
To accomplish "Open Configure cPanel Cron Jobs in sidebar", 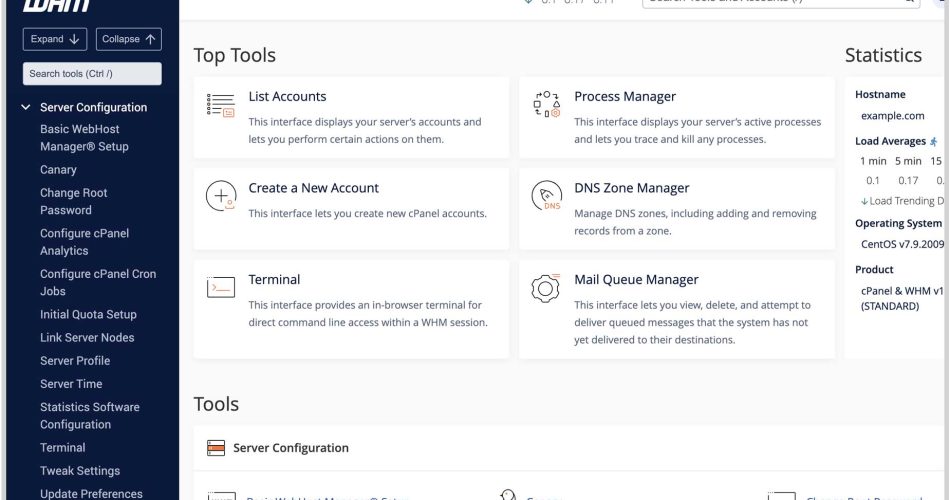I will pyautogui.click(x=98, y=282).
